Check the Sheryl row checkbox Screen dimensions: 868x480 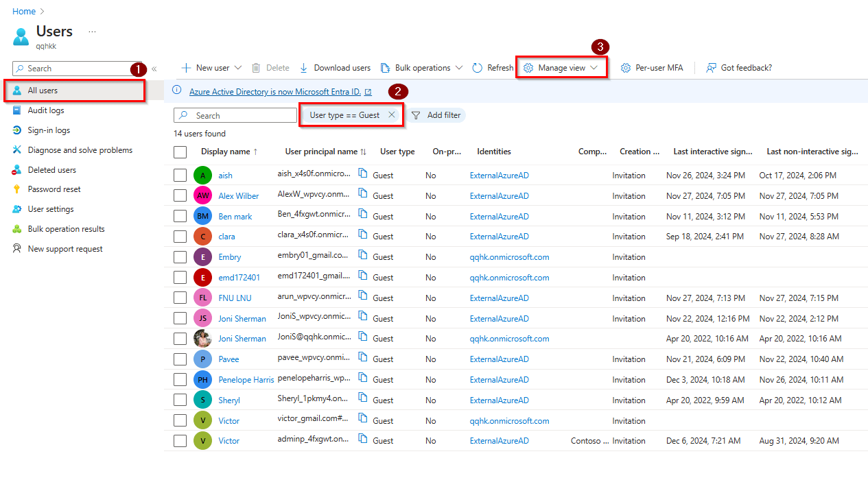pos(180,400)
